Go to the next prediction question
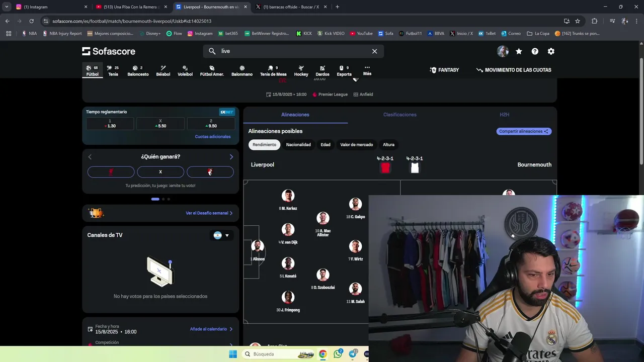This screenshot has width=644, height=362. 231,157
